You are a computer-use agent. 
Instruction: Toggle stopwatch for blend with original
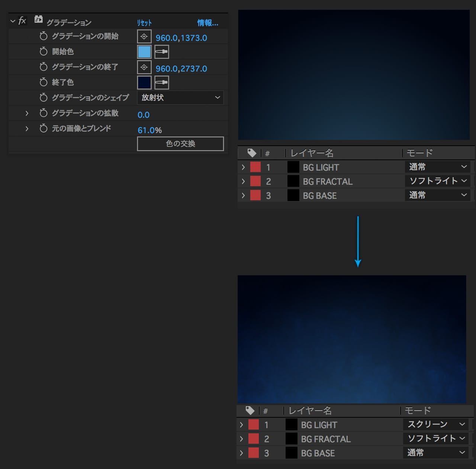tap(44, 128)
